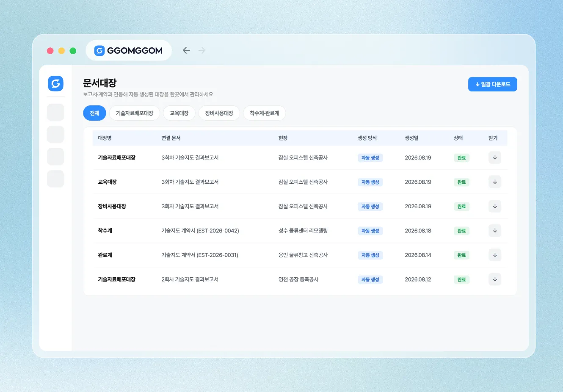
Task: Click the 생성일 column header
Action: click(411, 138)
